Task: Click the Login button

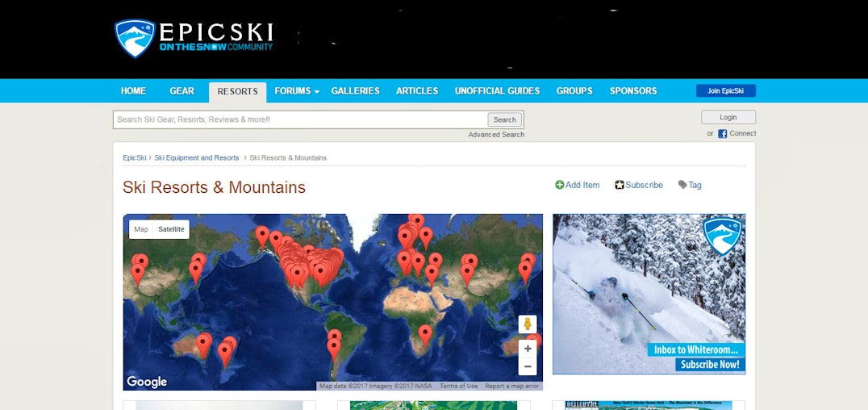Action: pos(728,118)
